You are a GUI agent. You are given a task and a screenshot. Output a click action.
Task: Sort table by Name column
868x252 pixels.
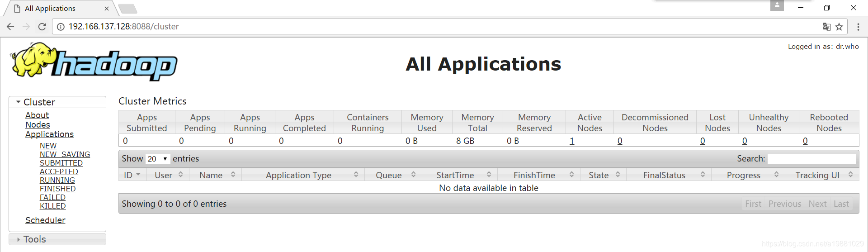(215, 175)
